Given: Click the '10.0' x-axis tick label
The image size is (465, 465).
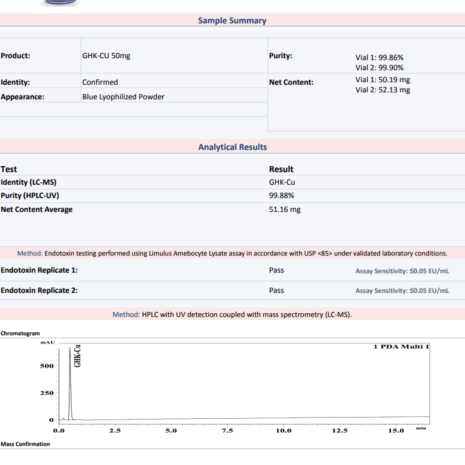Looking at the screenshot, I should (x=284, y=431).
